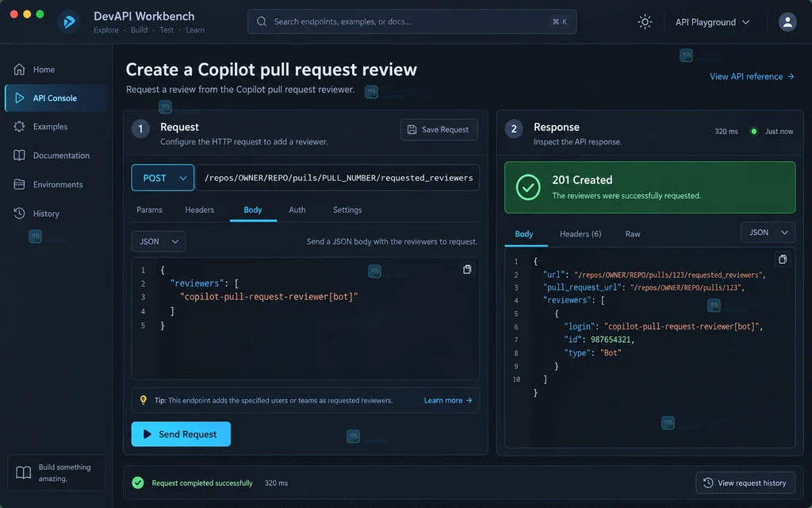This screenshot has height=508, width=812.
Task: Follow the Learn more link in the tip
Action: (x=448, y=400)
